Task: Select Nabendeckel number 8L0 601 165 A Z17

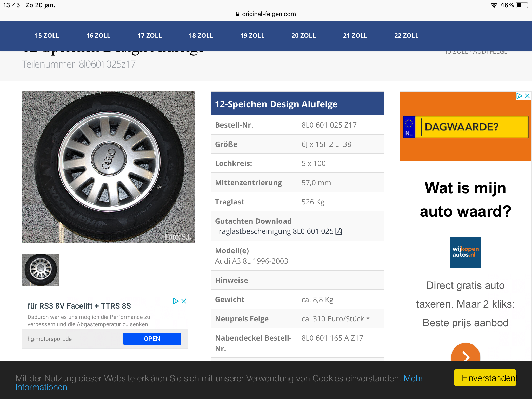Action: coord(332,338)
